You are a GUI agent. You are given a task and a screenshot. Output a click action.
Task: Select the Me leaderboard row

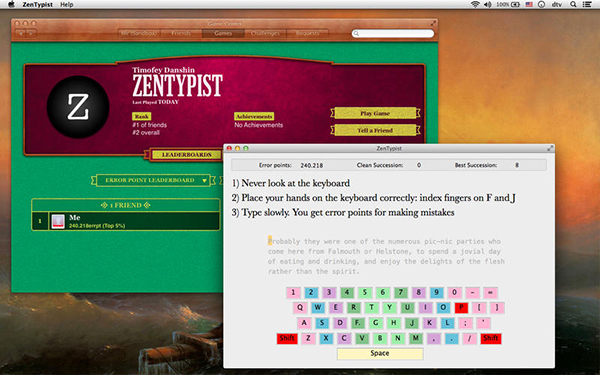(126, 221)
